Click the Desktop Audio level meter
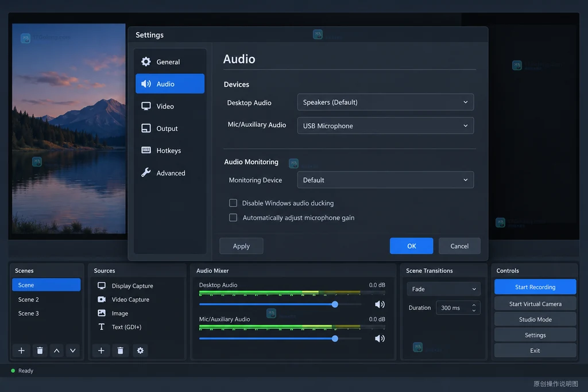The image size is (588, 392). point(292,293)
